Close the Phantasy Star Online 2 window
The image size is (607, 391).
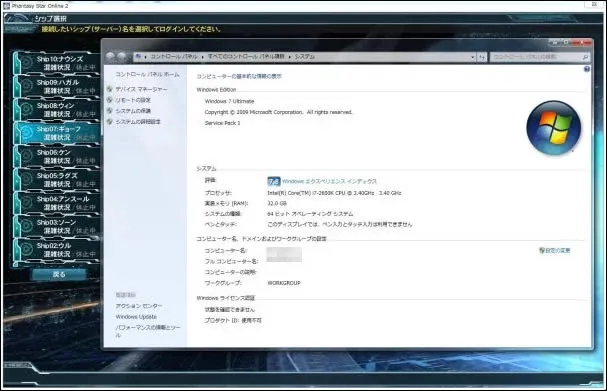pos(594,5)
